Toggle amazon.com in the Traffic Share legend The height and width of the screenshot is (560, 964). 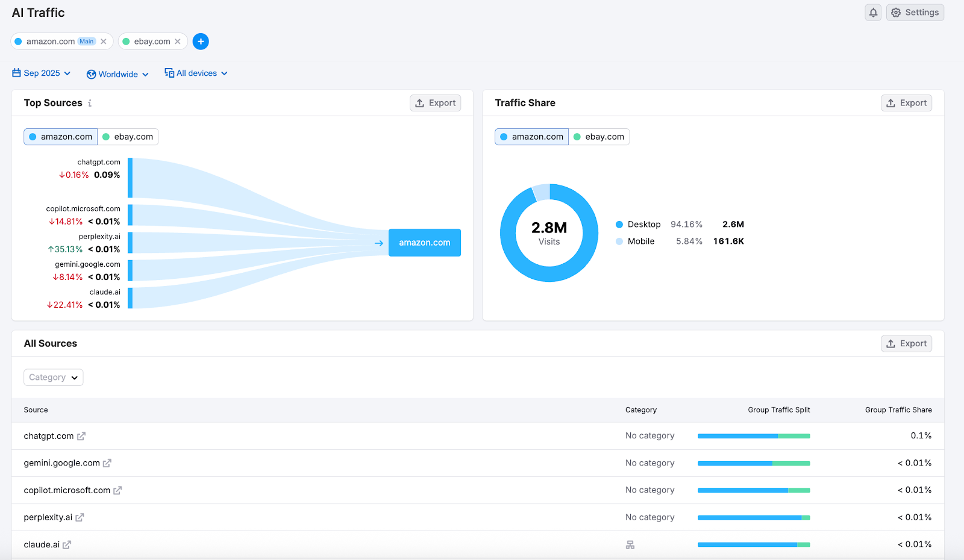coord(531,137)
